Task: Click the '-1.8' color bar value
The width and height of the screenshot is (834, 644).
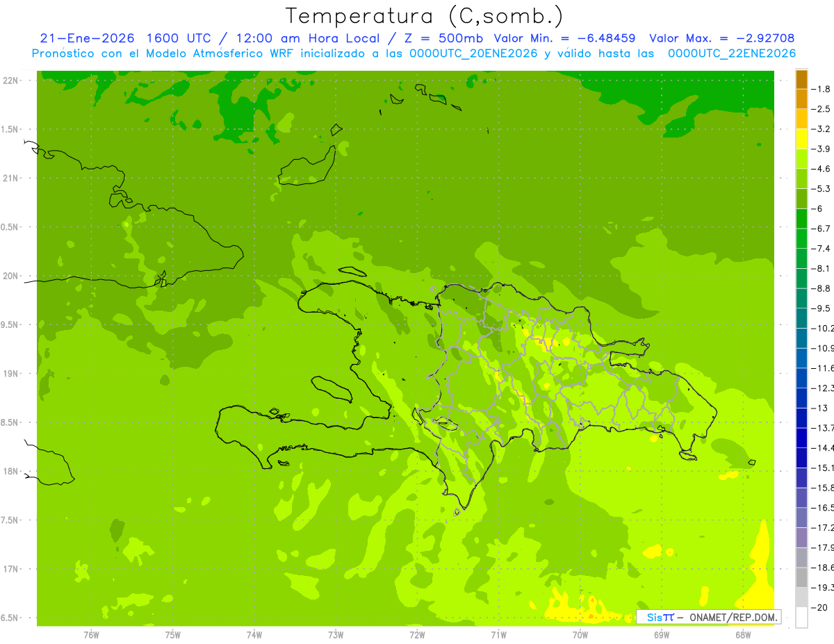Action: (x=821, y=89)
